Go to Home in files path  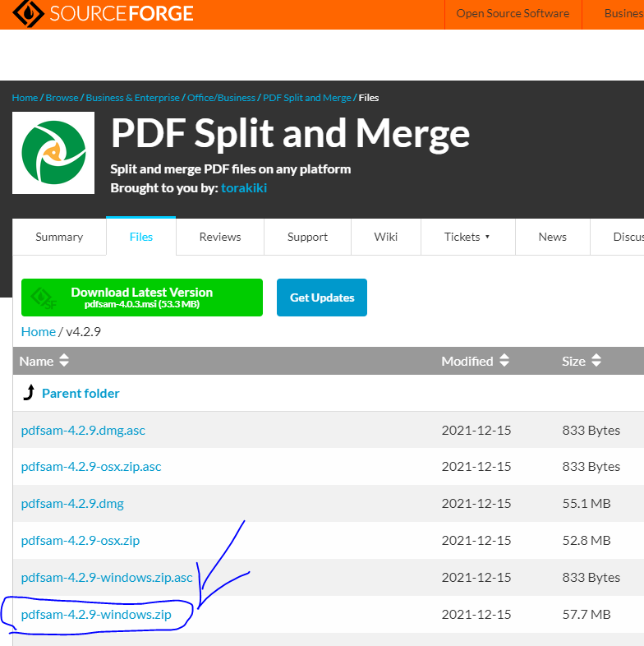pos(39,332)
